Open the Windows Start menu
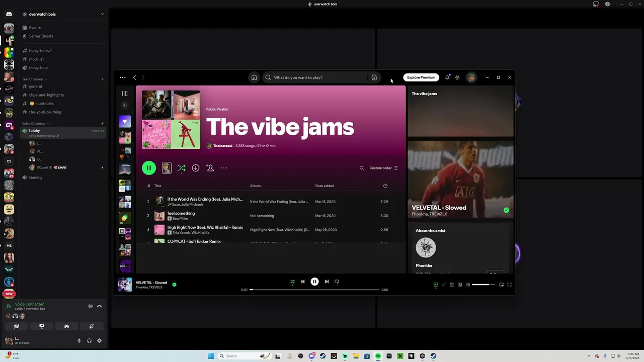Image resolution: width=644 pixels, height=362 pixels. [211, 356]
